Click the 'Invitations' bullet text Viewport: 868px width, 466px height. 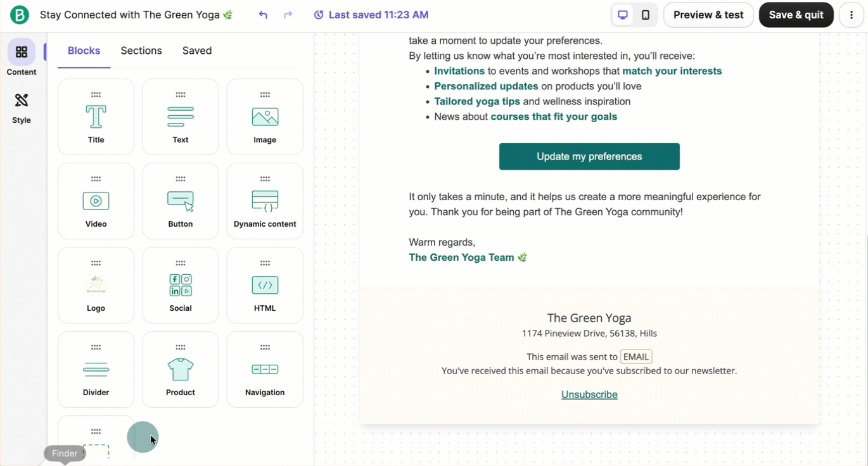point(459,71)
